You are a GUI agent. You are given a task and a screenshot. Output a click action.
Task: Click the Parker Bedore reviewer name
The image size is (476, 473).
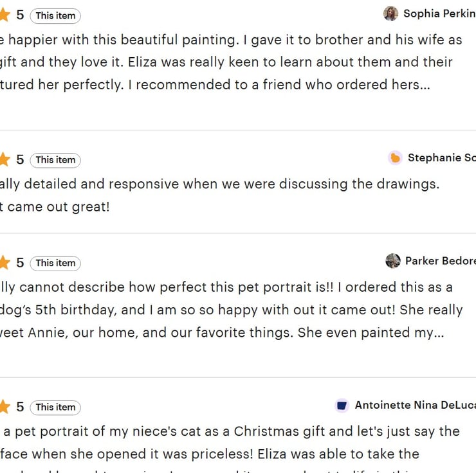pos(440,260)
